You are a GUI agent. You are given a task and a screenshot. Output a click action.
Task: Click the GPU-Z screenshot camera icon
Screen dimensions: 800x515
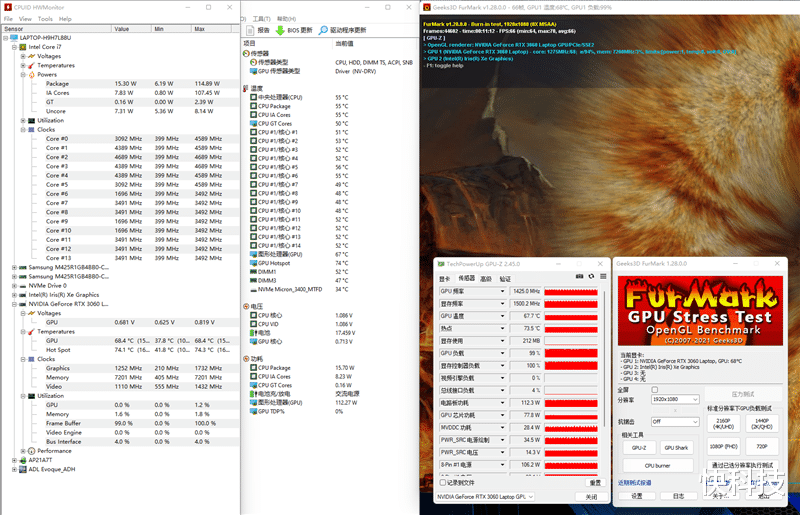click(580, 277)
